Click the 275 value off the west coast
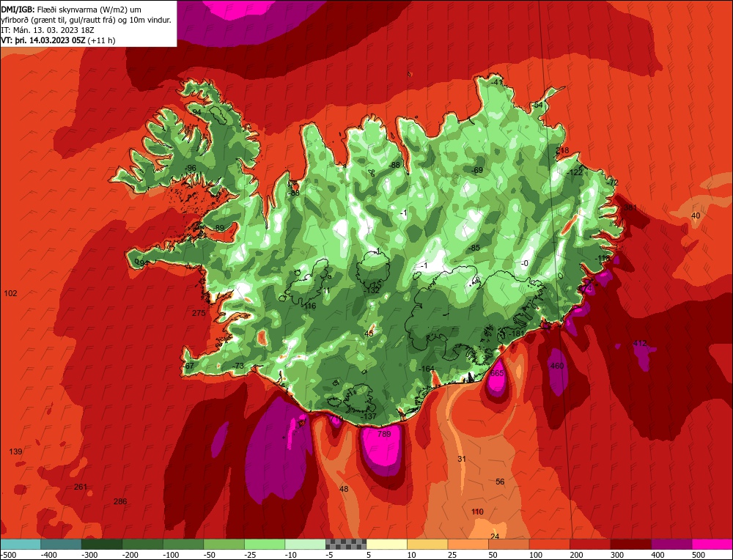 tap(199, 313)
